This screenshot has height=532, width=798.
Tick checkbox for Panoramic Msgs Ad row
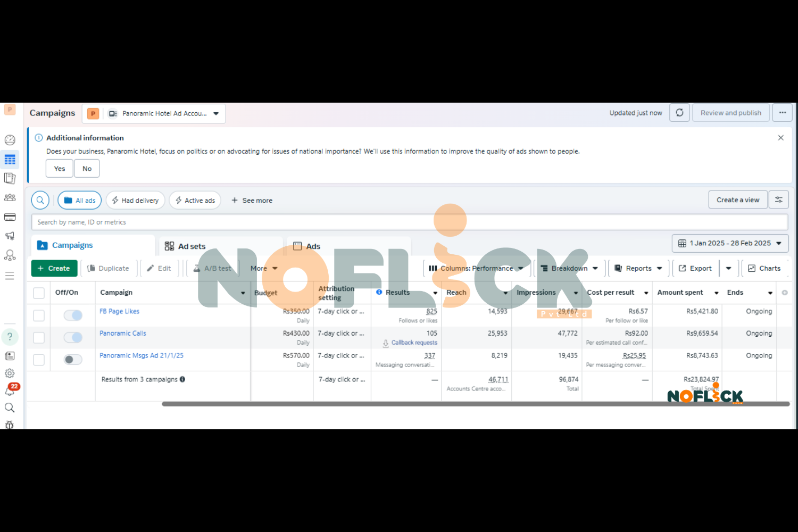(x=39, y=360)
